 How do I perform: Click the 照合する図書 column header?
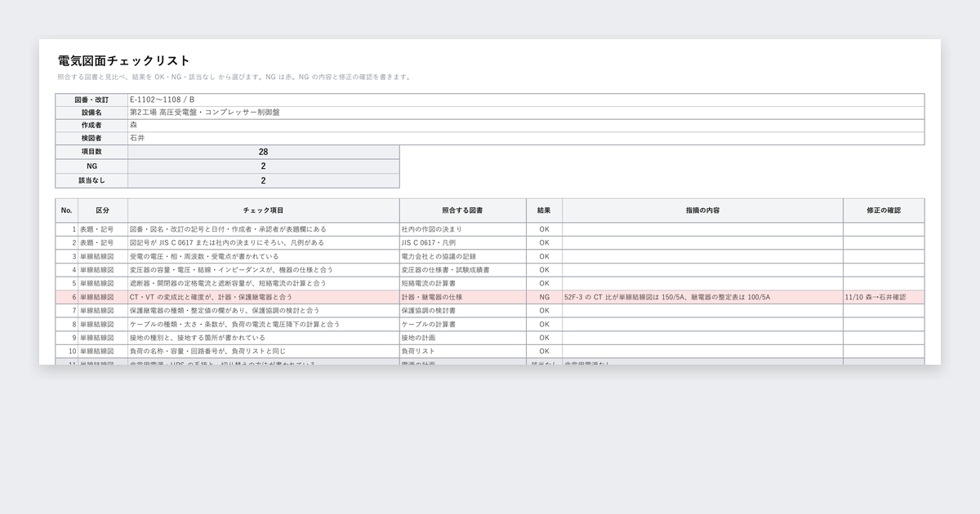462,210
